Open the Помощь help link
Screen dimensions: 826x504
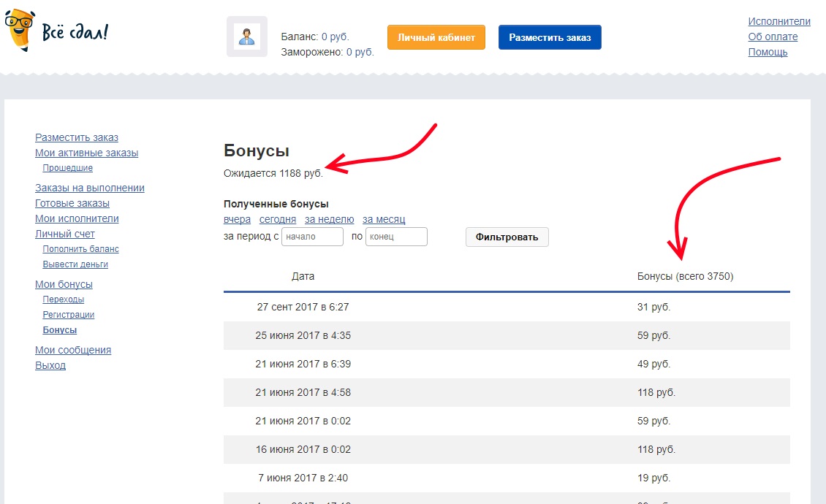(x=768, y=52)
